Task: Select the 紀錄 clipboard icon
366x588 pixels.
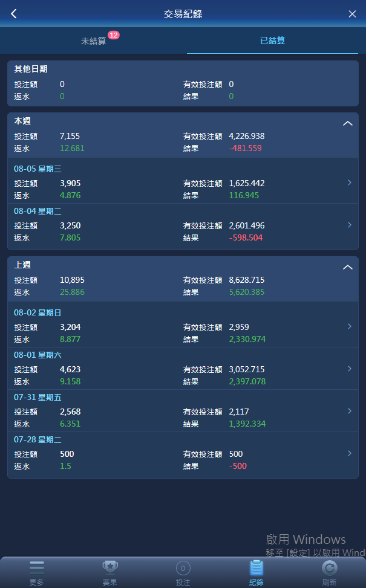Action: [257, 567]
